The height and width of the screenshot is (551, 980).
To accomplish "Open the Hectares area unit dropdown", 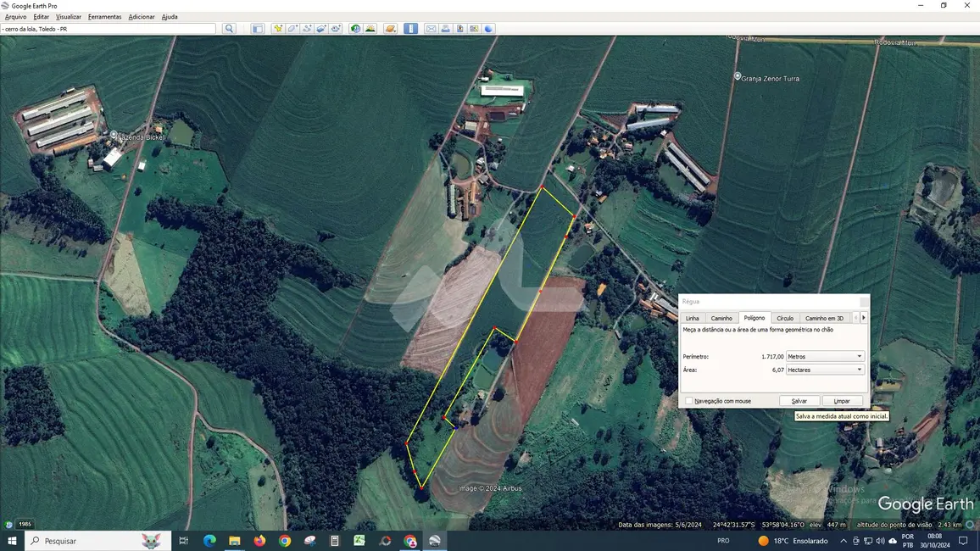I will (825, 370).
